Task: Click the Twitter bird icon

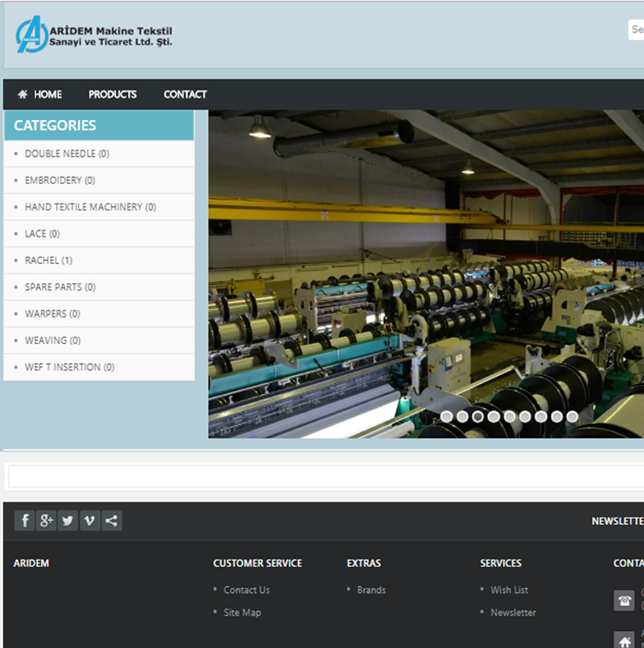Action: (68, 521)
